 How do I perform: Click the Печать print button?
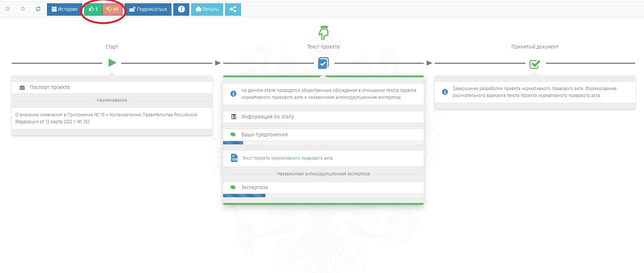207,9
